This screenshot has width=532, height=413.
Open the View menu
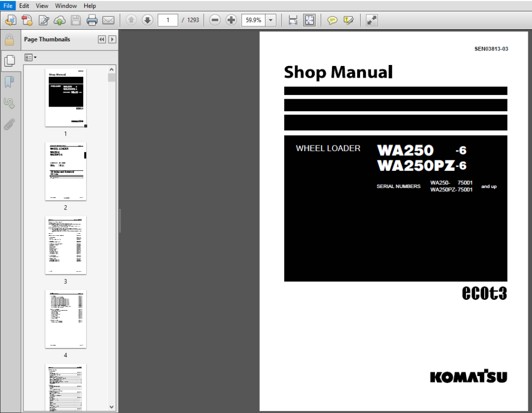(x=42, y=6)
